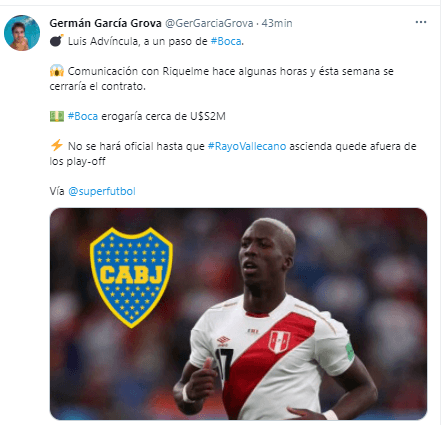The width and height of the screenshot is (441, 425).
Task: Click Germán García Grova's profile avatar
Action: pos(22,33)
